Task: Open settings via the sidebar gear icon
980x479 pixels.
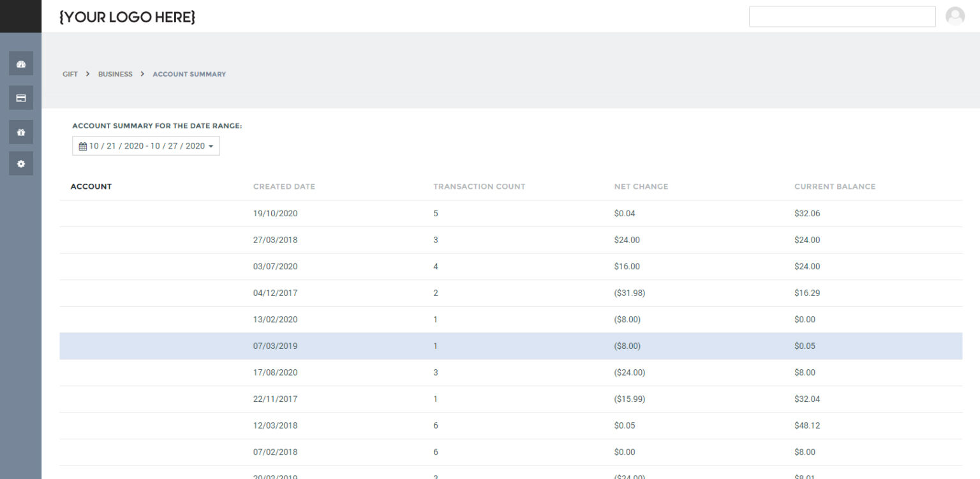Action: point(20,164)
